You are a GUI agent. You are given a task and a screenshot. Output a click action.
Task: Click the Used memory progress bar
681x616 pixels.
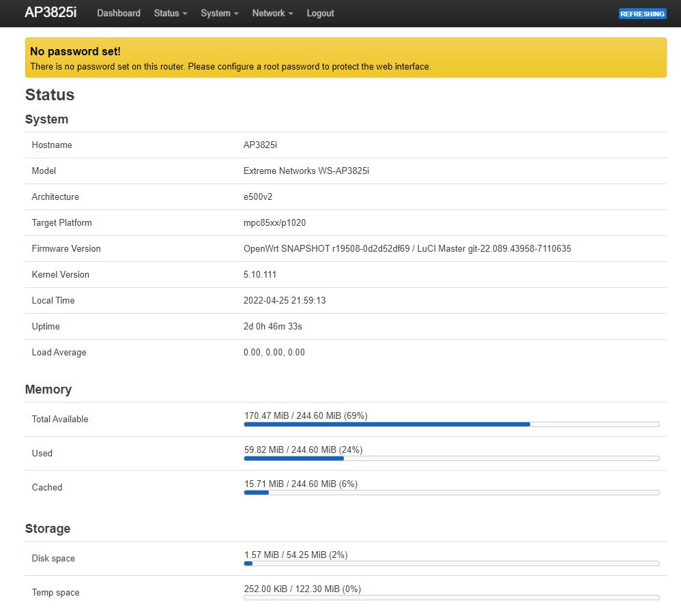(451, 458)
